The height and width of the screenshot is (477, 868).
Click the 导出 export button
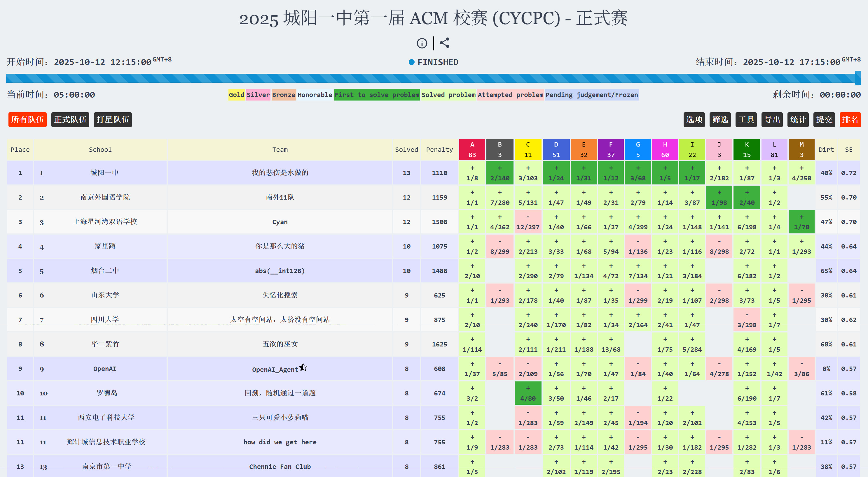click(x=772, y=119)
